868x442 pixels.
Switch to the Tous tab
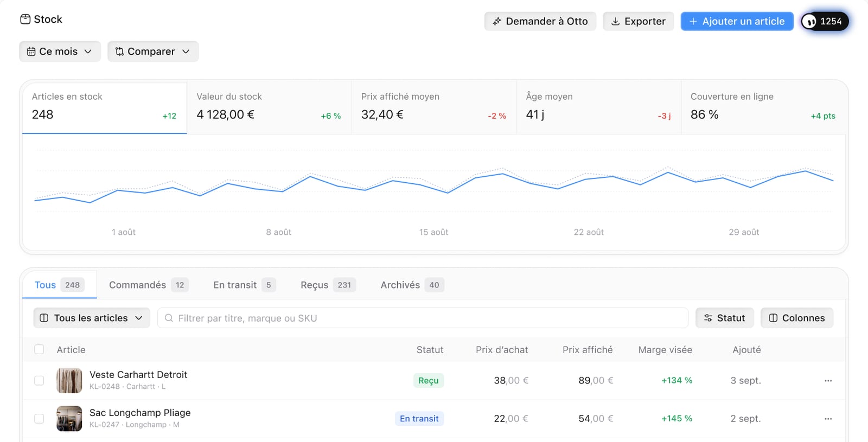(60, 285)
